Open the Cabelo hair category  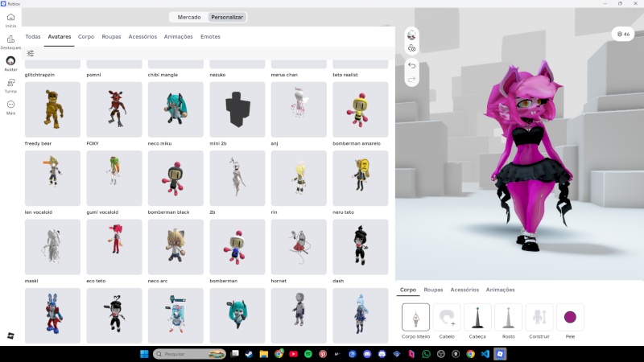(x=447, y=319)
